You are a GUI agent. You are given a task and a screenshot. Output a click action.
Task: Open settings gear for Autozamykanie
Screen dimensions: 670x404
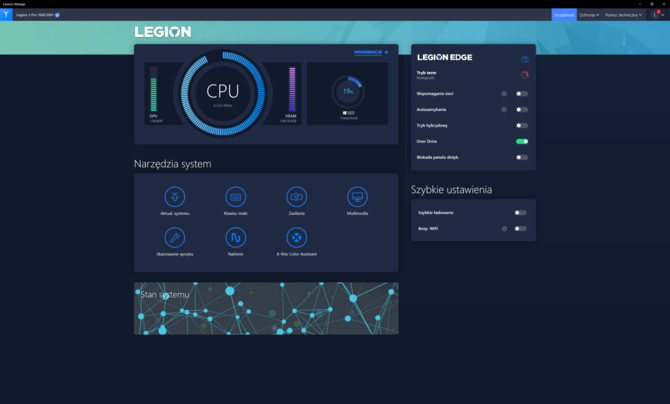coord(504,109)
